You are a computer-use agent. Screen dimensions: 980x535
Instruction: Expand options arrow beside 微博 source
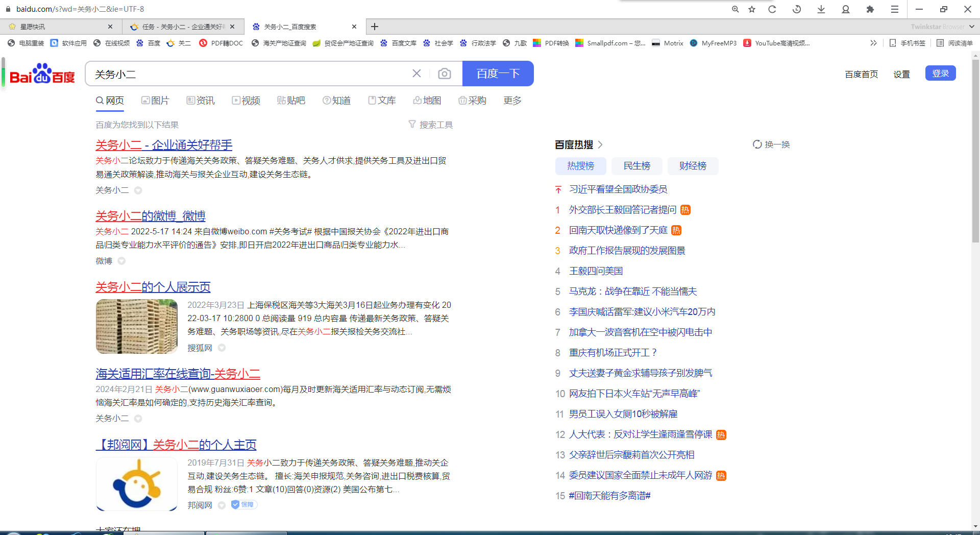point(121,261)
